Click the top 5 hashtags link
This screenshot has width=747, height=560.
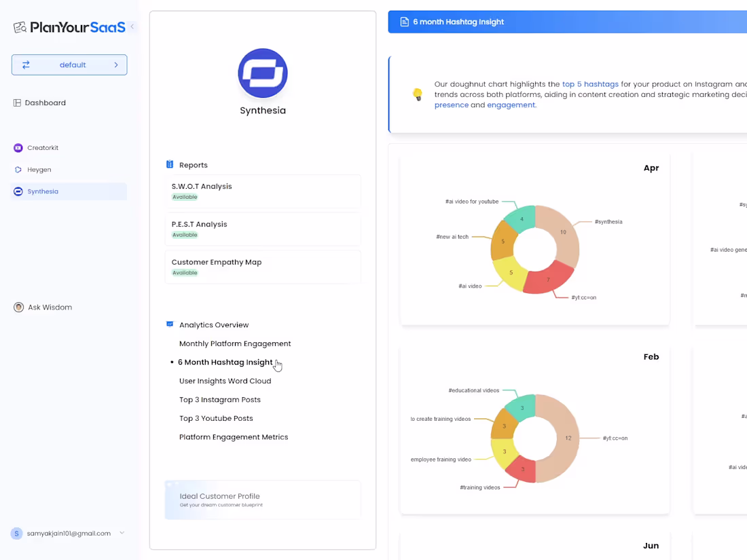(x=590, y=84)
